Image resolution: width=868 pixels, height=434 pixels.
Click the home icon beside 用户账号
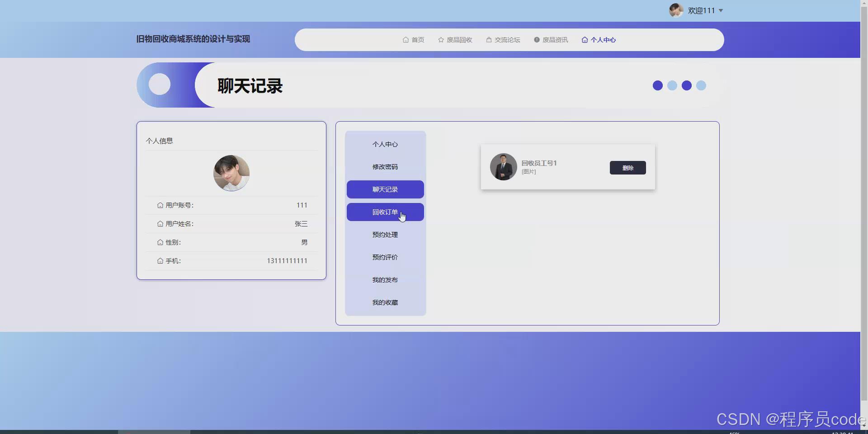pyautogui.click(x=160, y=205)
